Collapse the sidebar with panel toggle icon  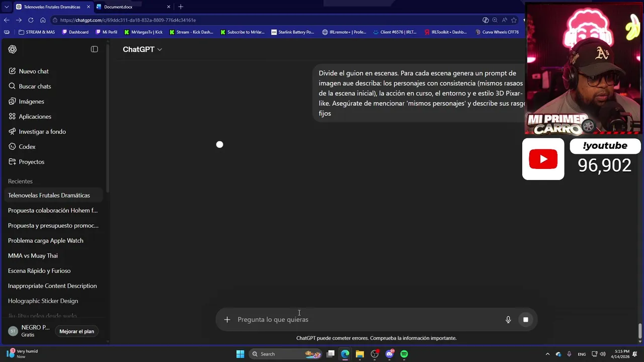94,49
